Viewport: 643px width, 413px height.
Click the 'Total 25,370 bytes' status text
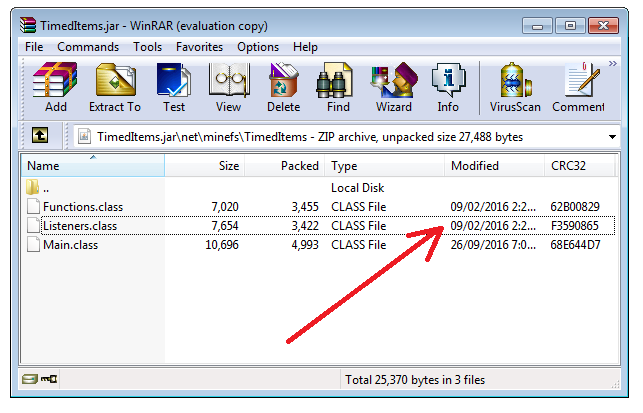pos(415,380)
